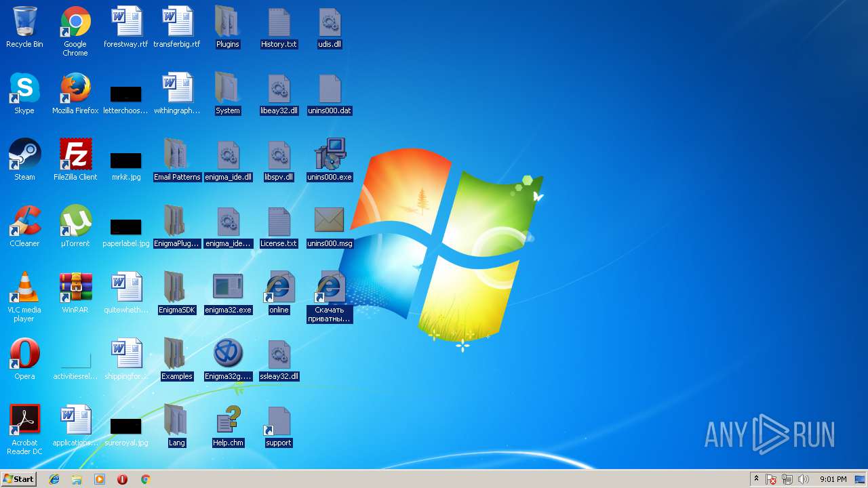Open the network tray icon
Viewport: 868px width, 488px height.
[x=787, y=479]
